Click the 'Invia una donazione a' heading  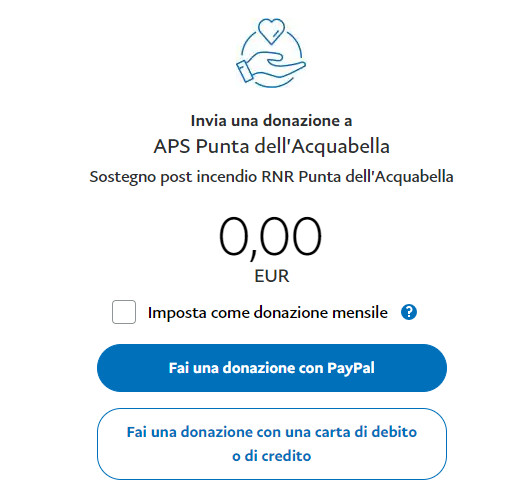tap(272, 121)
